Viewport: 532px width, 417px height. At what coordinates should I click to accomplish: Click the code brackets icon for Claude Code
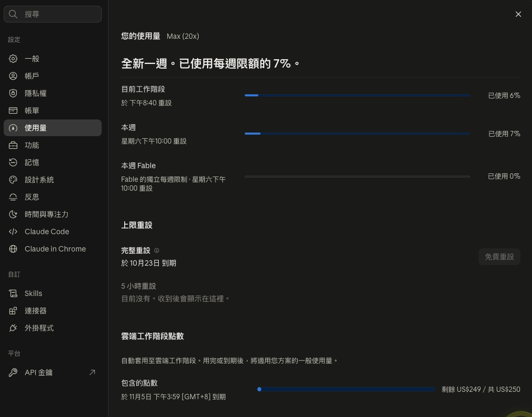point(13,232)
